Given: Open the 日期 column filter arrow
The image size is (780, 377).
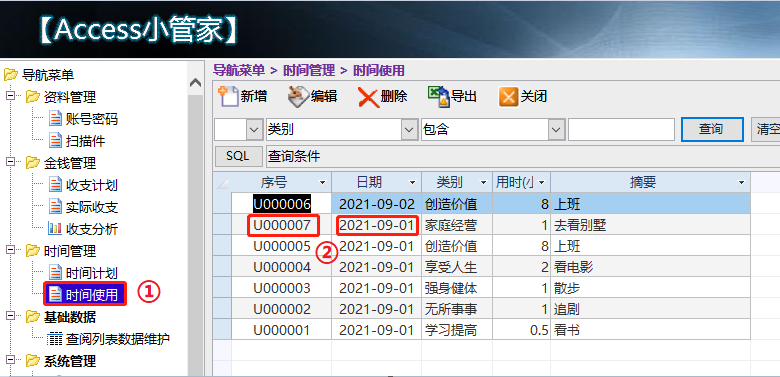Looking at the screenshot, I should 412,183.
